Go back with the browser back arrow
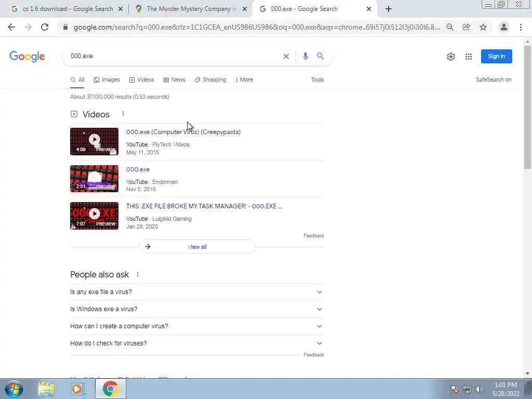This screenshot has height=399, width=532. [x=11, y=27]
